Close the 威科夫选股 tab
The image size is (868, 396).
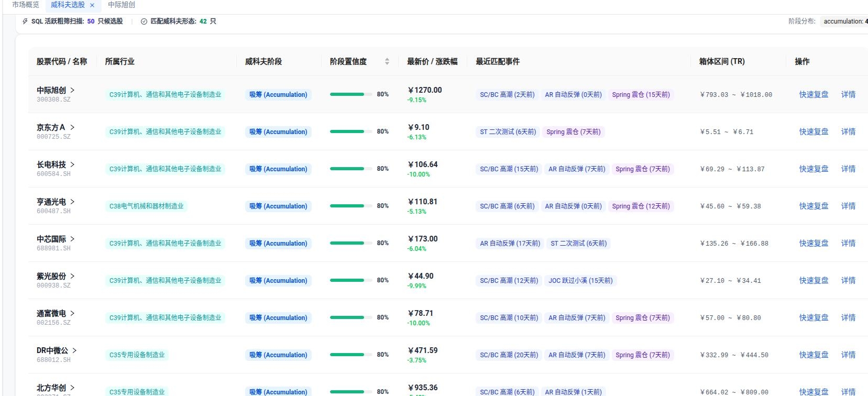92,5
